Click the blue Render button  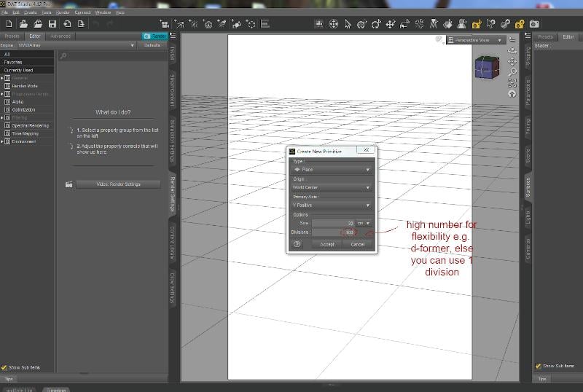click(154, 36)
